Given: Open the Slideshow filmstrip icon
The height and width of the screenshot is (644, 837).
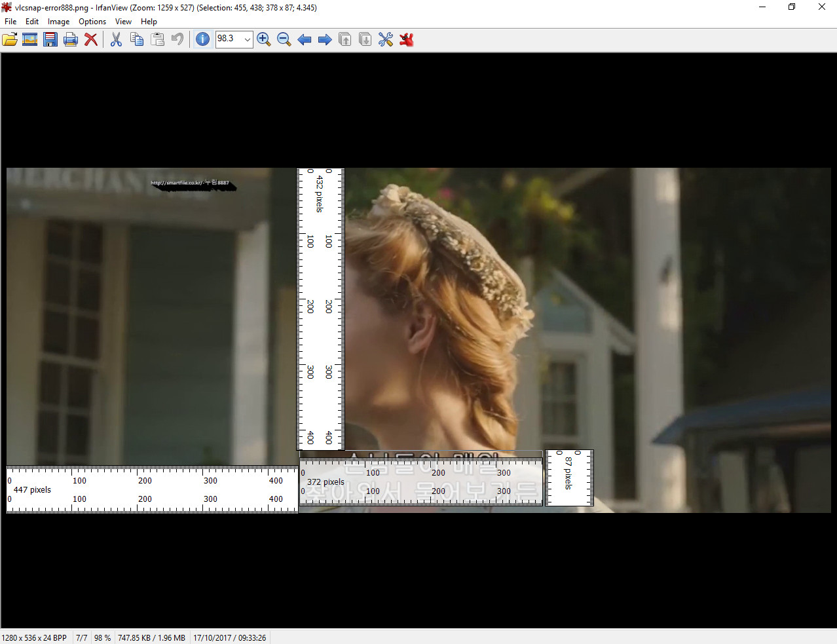Looking at the screenshot, I should coord(30,39).
